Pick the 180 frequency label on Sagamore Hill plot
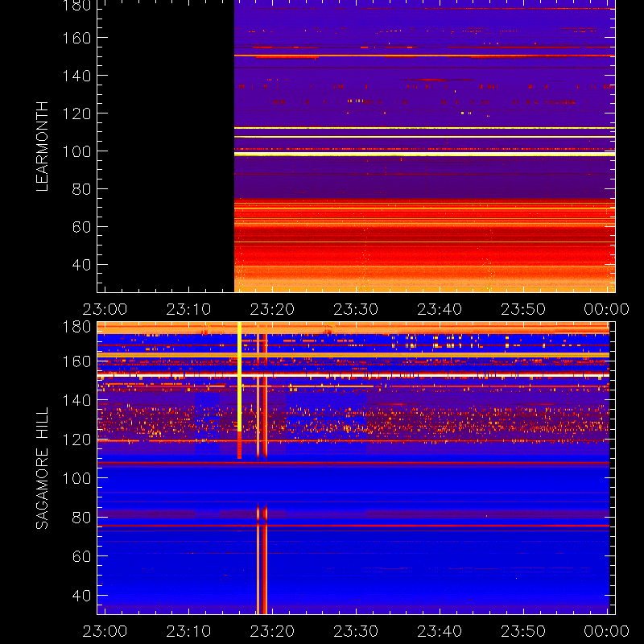Image resolution: width=644 pixels, height=644 pixels. point(76,327)
